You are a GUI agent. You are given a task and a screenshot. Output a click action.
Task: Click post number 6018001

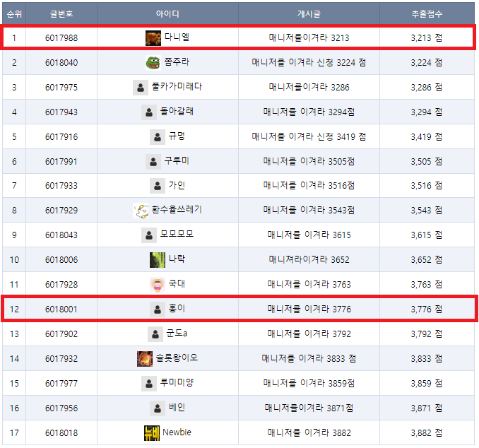pyautogui.click(x=61, y=310)
